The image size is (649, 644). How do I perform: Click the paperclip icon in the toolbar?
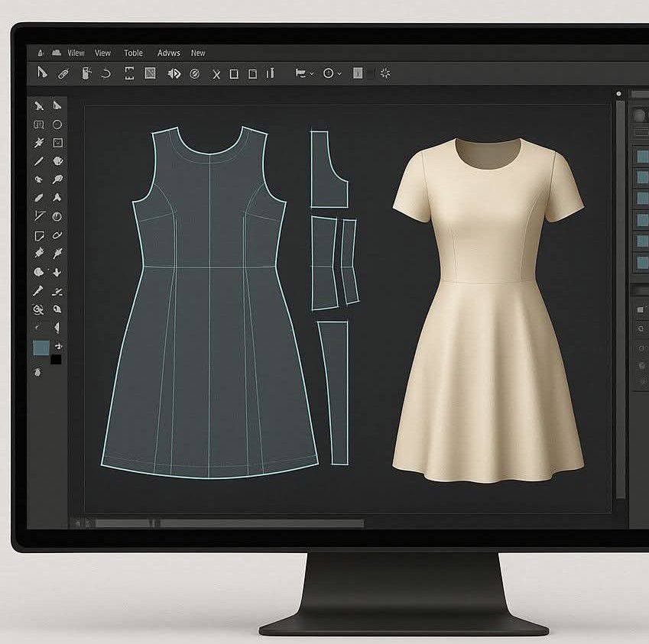point(63,74)
